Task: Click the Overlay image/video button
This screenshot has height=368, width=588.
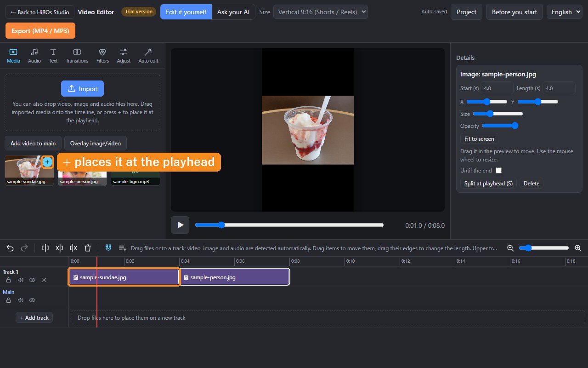Action: pyautogui.click(x=96, y=144)
